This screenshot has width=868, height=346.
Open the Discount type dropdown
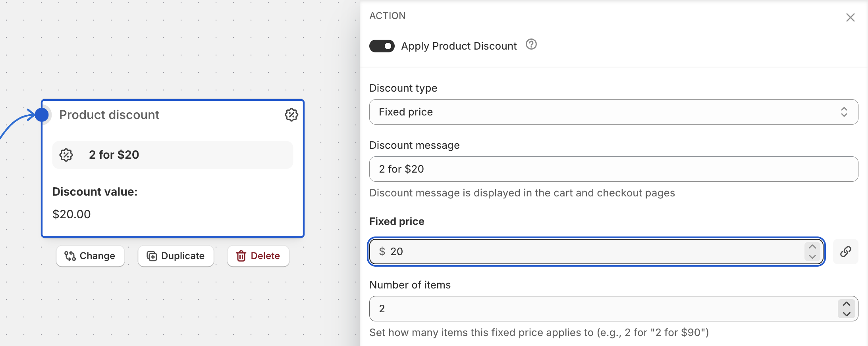point(613,112)
